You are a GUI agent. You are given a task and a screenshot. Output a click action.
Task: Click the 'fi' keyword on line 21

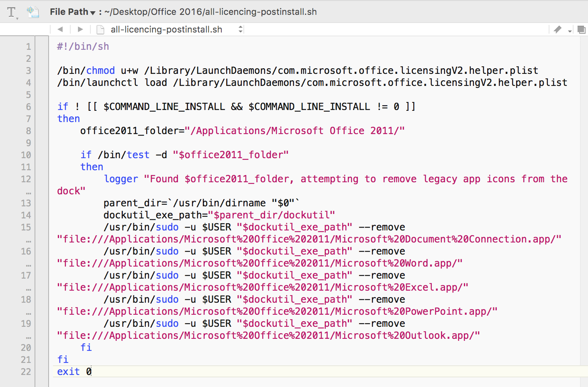coord(63,360)
